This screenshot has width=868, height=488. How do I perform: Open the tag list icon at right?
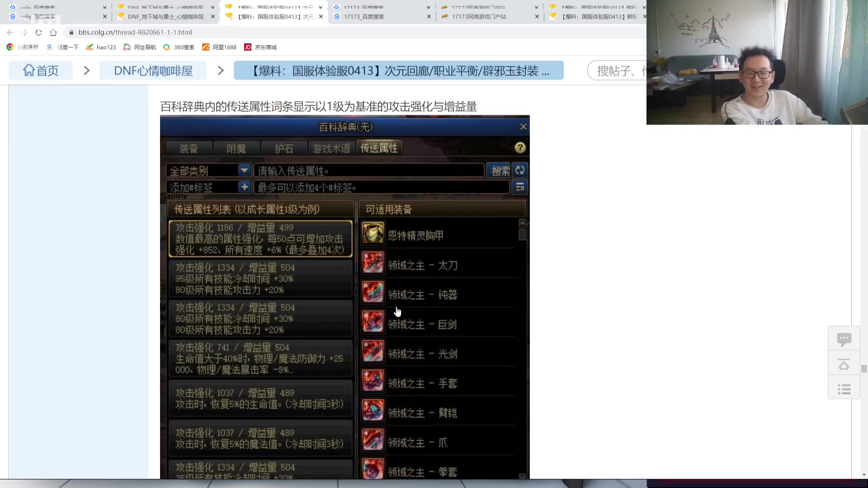[x=520, y=187]
